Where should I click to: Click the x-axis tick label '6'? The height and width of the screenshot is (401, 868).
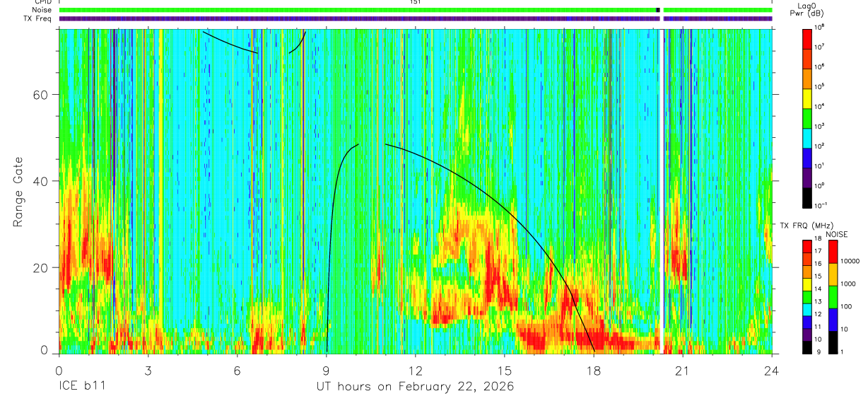tap(237, 371)
